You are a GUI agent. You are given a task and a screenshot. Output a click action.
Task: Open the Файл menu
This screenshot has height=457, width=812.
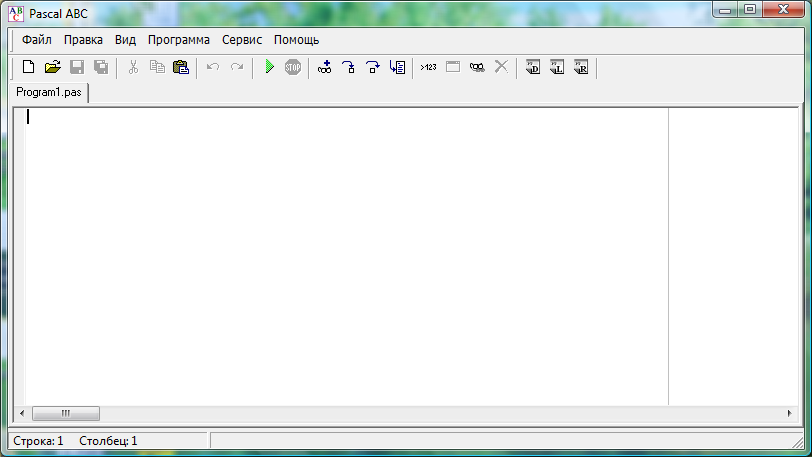pos(36,40)
